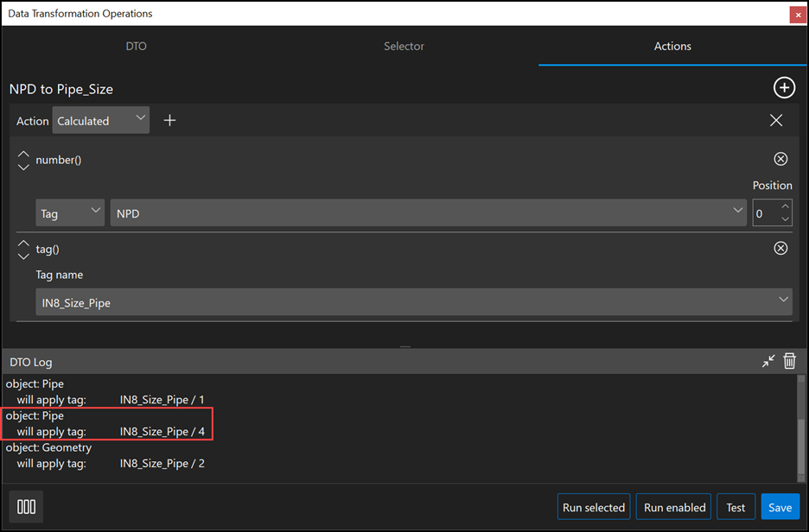Screen dimensions: 809x532
Task: Open the Tag source type dropdown
Action: [x=70, y=213]
